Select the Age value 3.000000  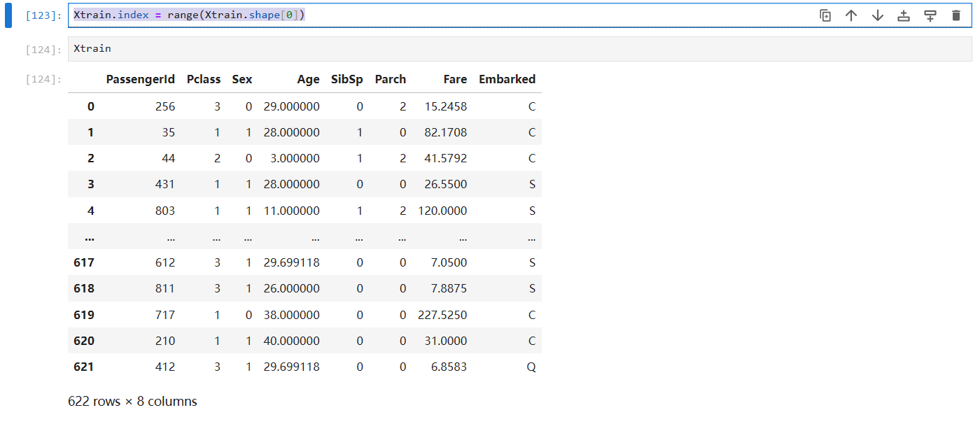tap(295, 158)
